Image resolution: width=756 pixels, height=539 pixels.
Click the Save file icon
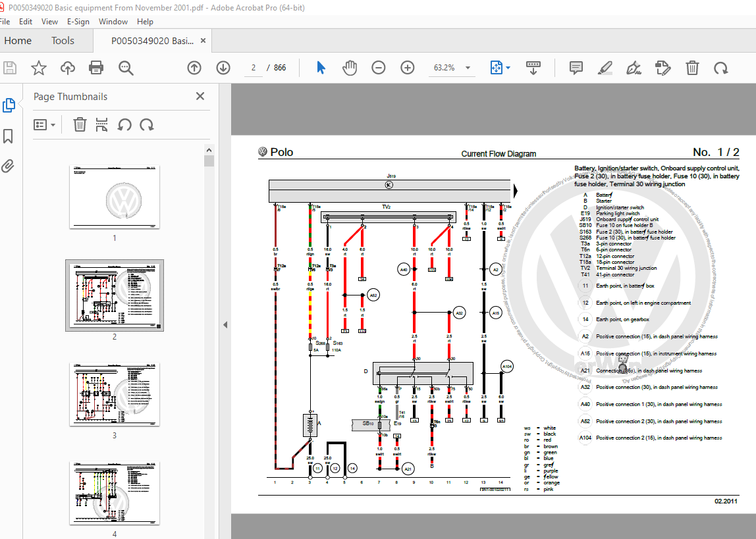click(x=10, y=68)
